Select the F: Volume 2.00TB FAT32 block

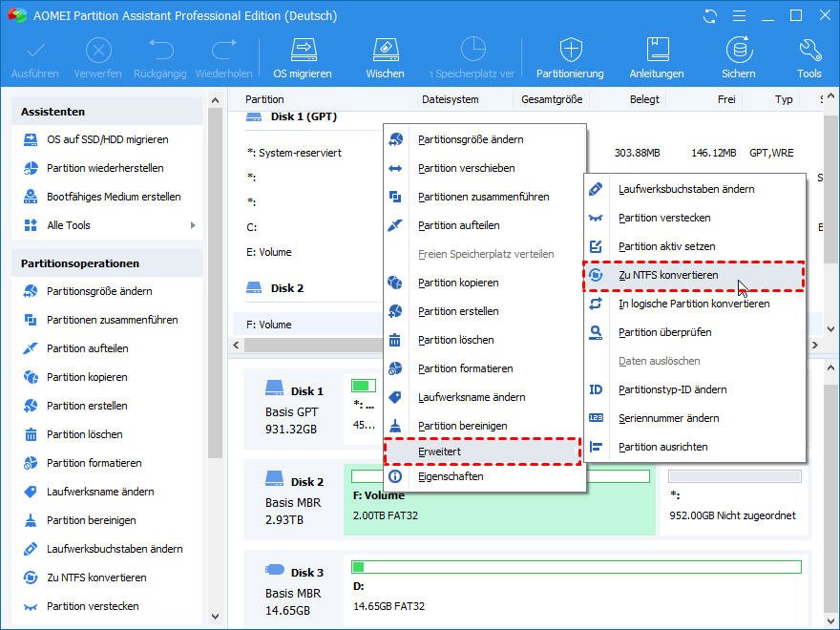pos(499,500)
